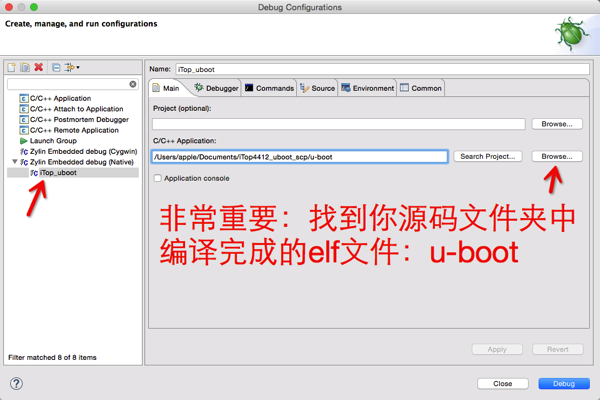Switch to the Commands tab
Screen dimensions: 600x400
(269, 88)
